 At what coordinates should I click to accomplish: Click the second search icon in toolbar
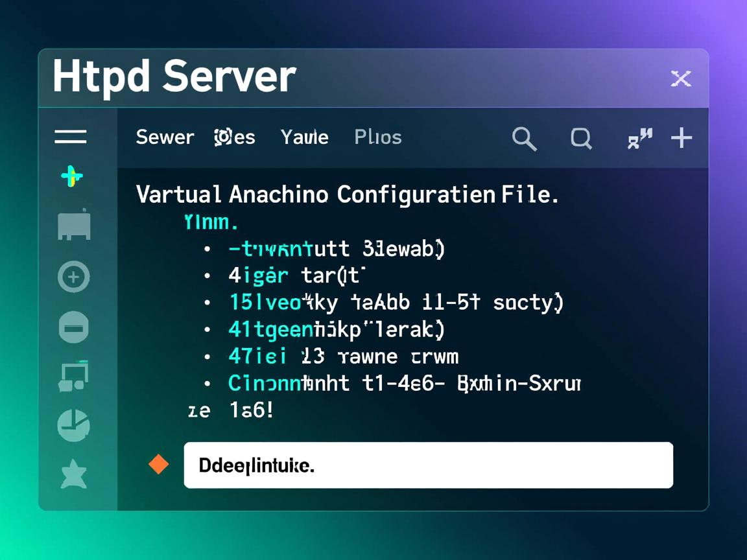(581, 138)
